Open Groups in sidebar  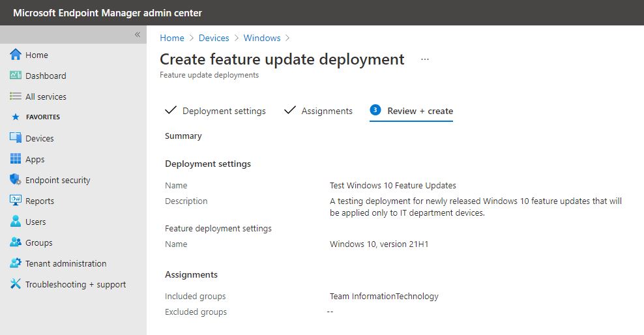(x=39, y=243)
